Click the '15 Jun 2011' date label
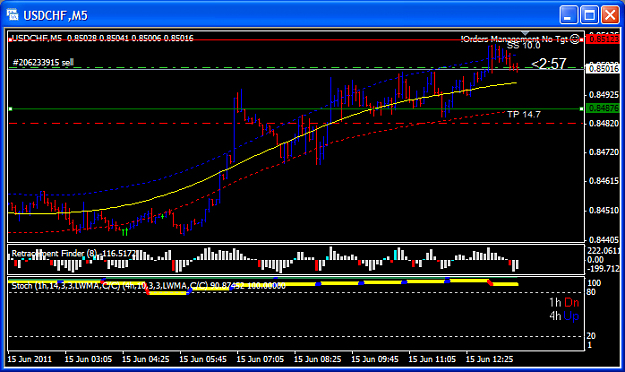This screenshot has height=372, width=625. point(30,359)
